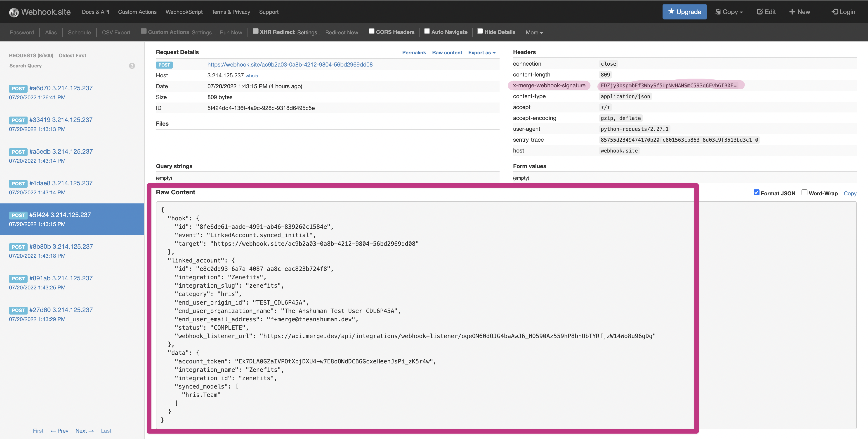Toggle the CORS Headers checkbox
This screenshot has width=868, height=439.
[x=371, y=31]
